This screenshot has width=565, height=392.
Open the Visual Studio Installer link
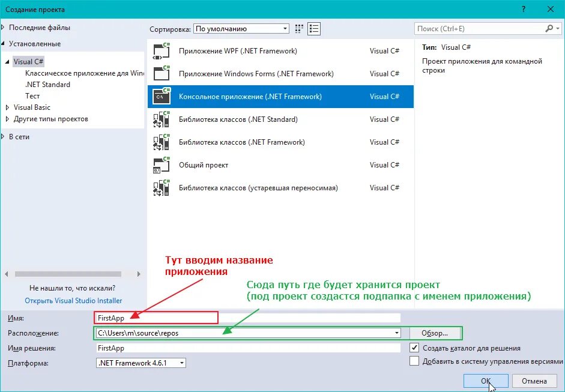(73, 301)
